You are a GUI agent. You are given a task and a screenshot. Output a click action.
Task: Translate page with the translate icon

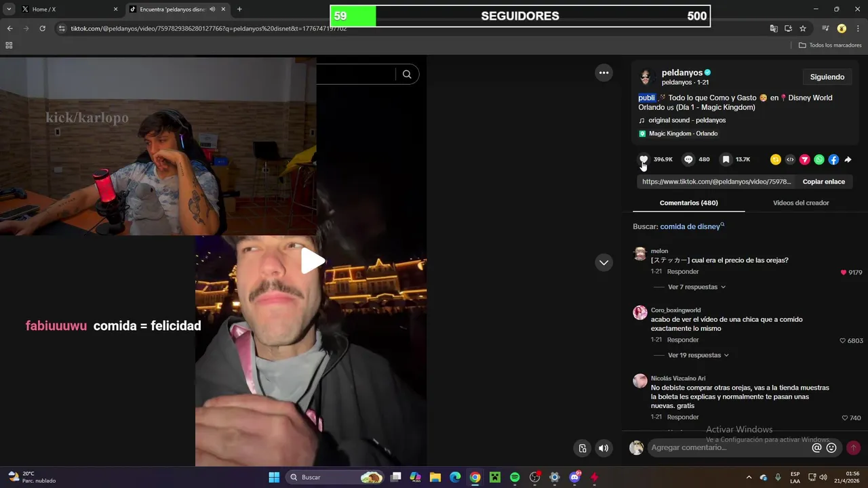click(x=774, y=28)
